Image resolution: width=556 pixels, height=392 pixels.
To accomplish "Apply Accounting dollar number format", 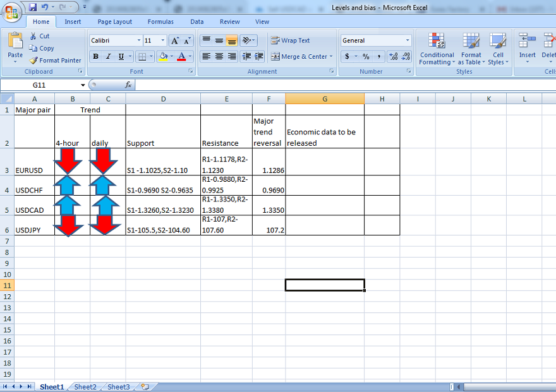I will (347, 56).
